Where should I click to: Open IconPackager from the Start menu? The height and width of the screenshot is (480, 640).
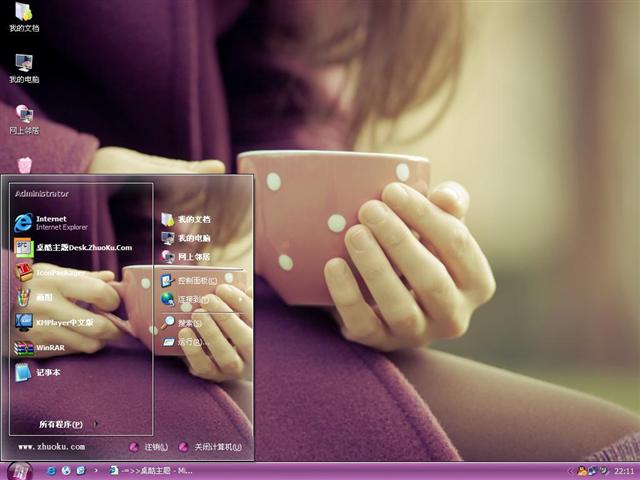[60, 271]
